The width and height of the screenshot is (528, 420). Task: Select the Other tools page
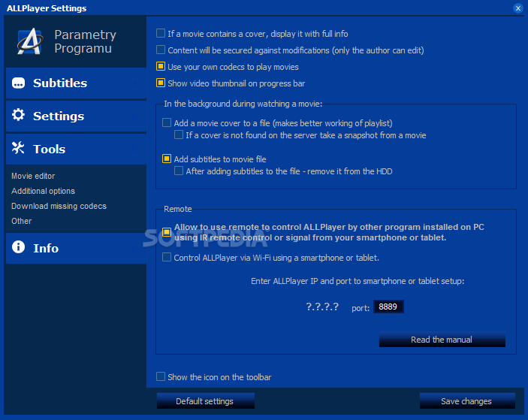[22, 221]
